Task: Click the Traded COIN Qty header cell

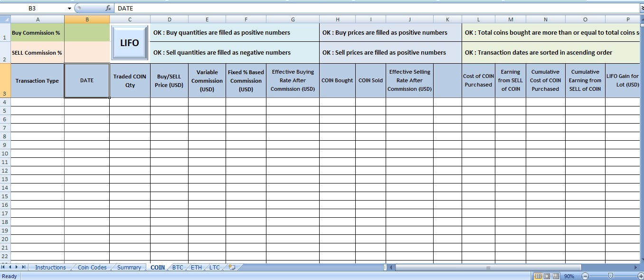Action: click(130, 80)
